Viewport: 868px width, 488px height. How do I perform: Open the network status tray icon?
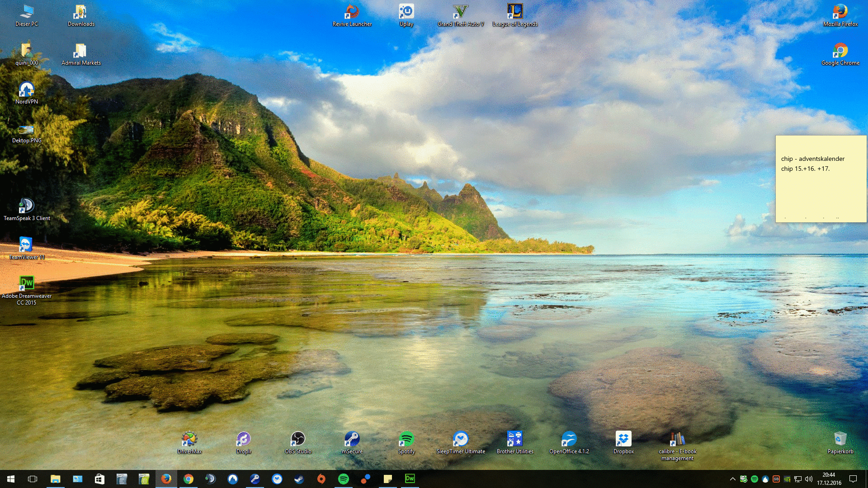point(798,479)
